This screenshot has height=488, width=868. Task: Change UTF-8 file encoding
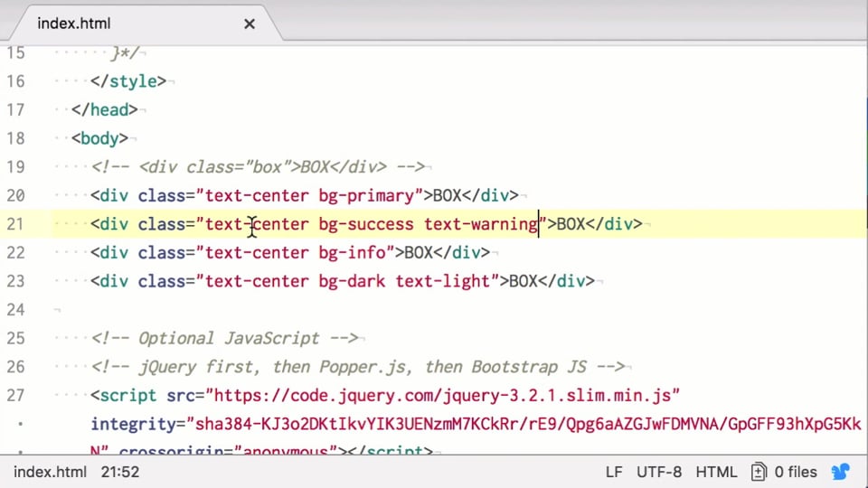[x=659, y=472]
